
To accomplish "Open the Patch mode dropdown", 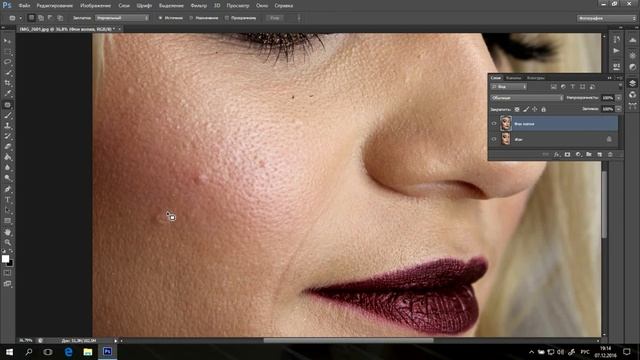I will click(x=122, y=18).
